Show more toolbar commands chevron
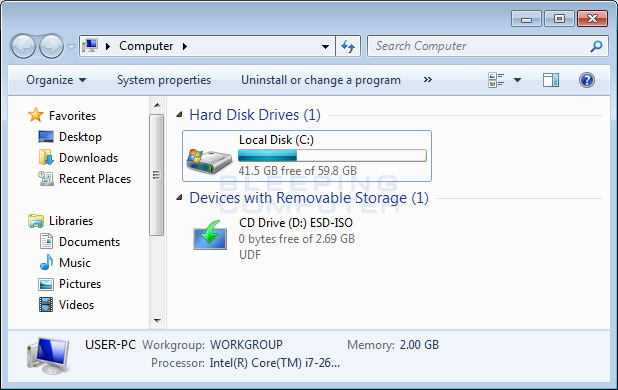The height and width of the screenshot is (390, 618). (428, 80)
